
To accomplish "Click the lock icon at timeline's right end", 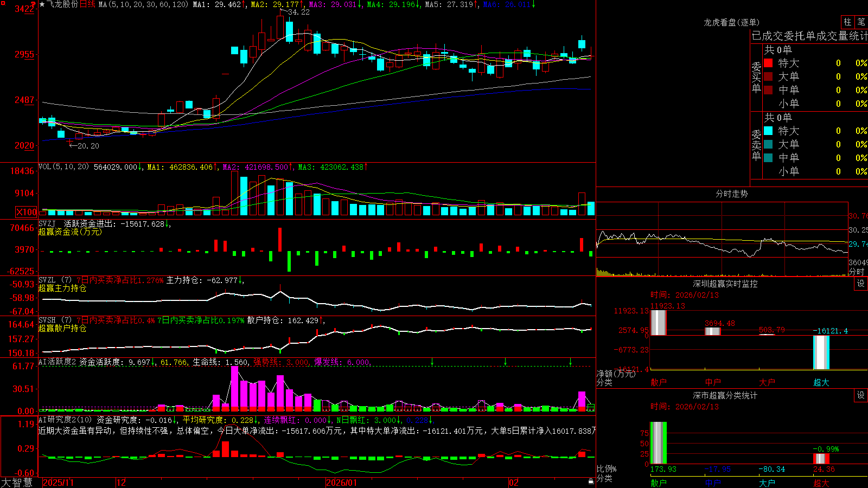I will coord(591,481).
